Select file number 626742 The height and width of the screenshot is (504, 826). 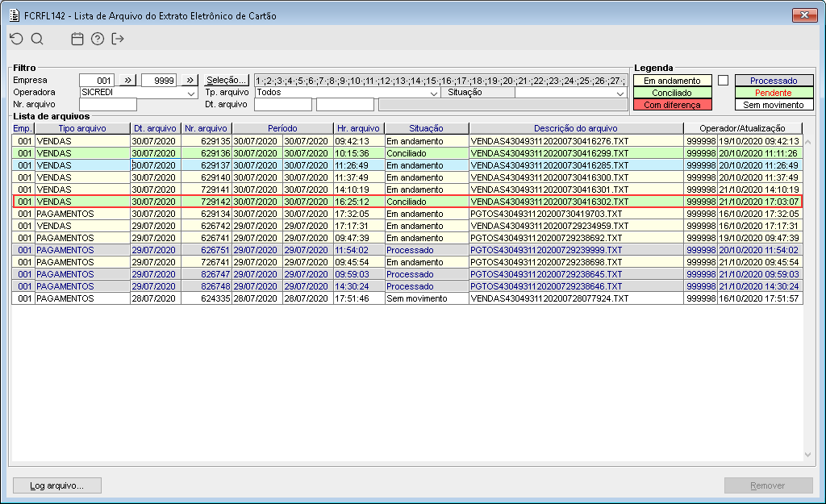(x=407, y=226)
